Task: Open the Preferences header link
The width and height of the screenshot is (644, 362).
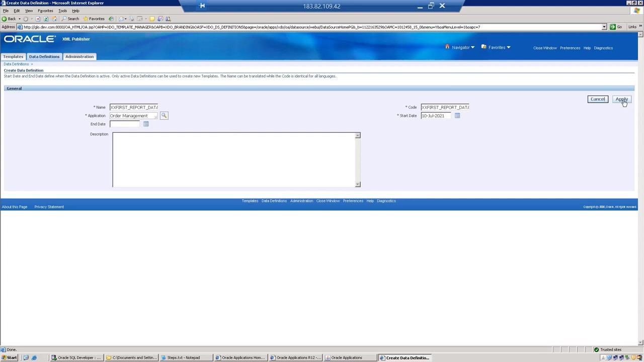Action: point(570,48)
